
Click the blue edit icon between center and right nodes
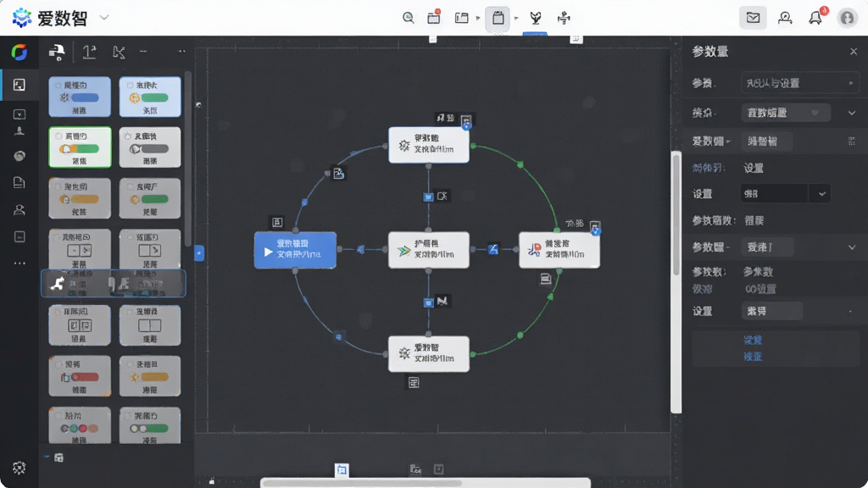[492, 250]
